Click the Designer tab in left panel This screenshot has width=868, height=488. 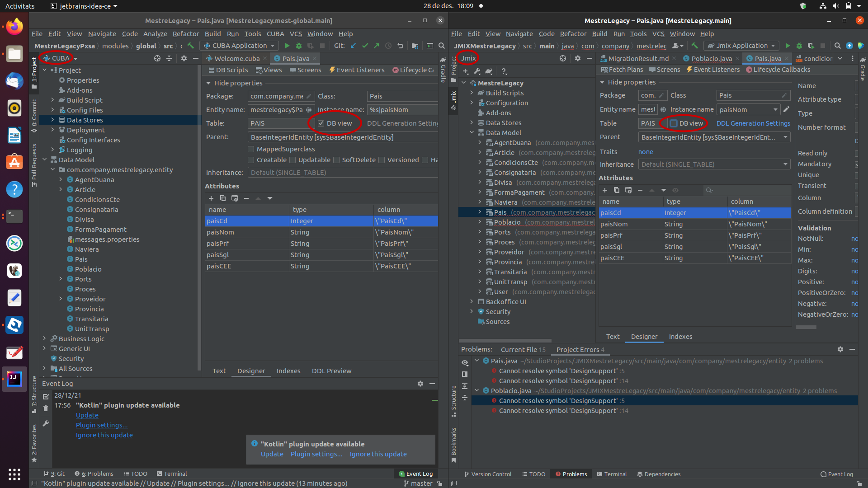pos(251,371)
